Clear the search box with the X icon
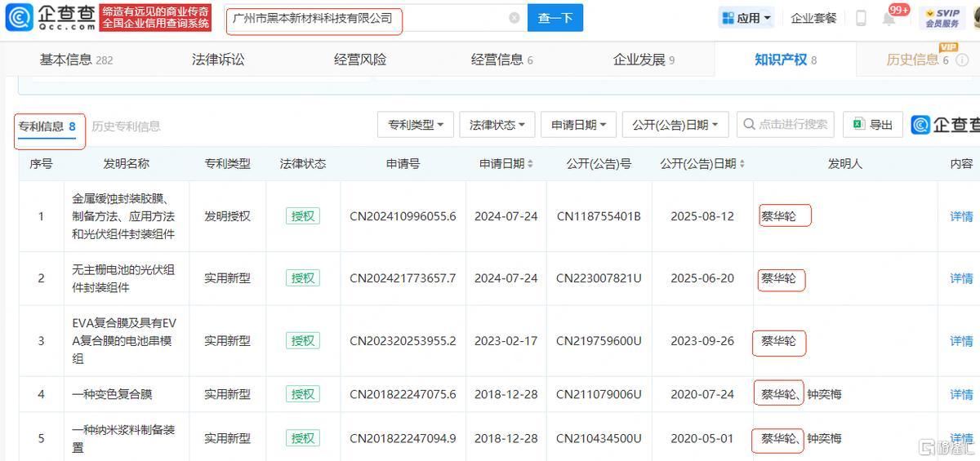980x461 pixels. pyautogui.click(x=514, y=18)
